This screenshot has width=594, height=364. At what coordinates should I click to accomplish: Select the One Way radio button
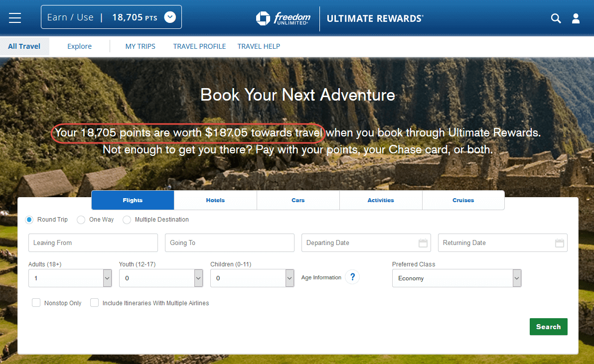point(81,220)
